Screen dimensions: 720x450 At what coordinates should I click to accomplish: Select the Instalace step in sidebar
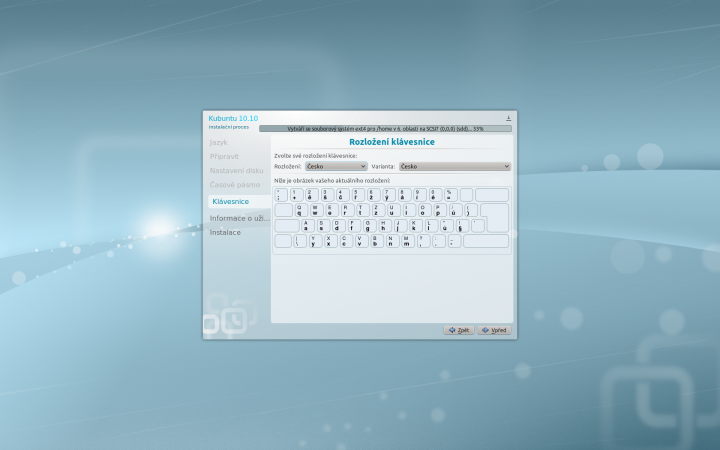[x=225, y=232]
